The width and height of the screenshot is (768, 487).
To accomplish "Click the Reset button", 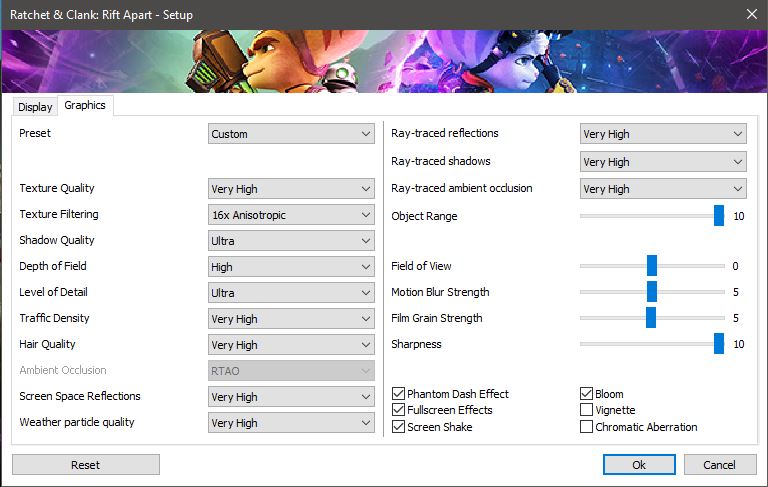I will (86, 464).
